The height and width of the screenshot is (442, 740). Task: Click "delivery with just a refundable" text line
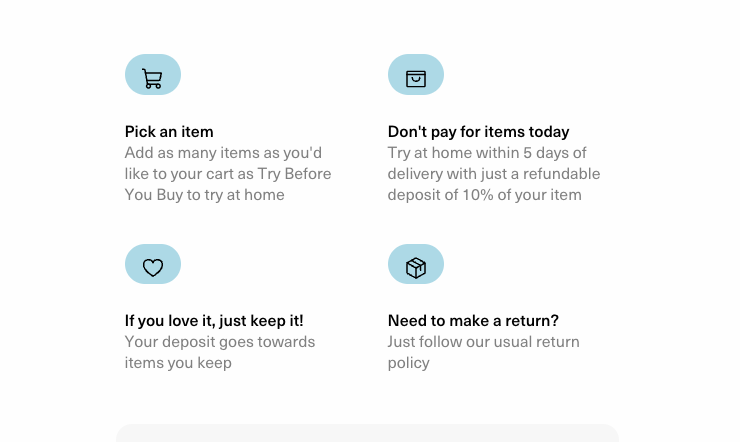pyautogui.click(x=494, y=174)
